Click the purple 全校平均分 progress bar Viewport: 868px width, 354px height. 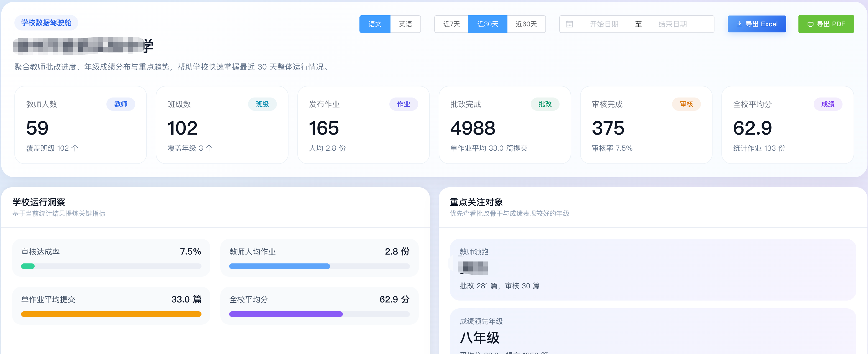tap(320, 314)
